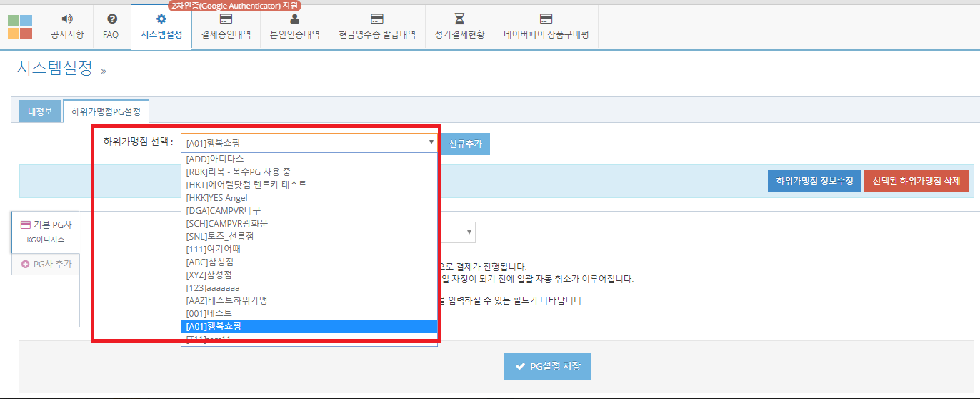
Task: Select [001]테스트 option
Action: click(309, 313)
